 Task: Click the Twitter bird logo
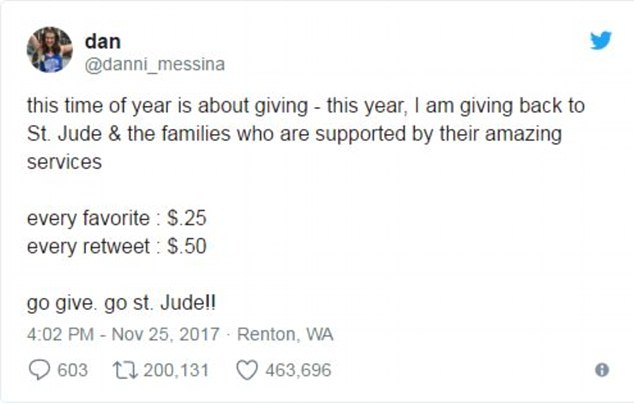pyautogui.click(x=600, y=40)
